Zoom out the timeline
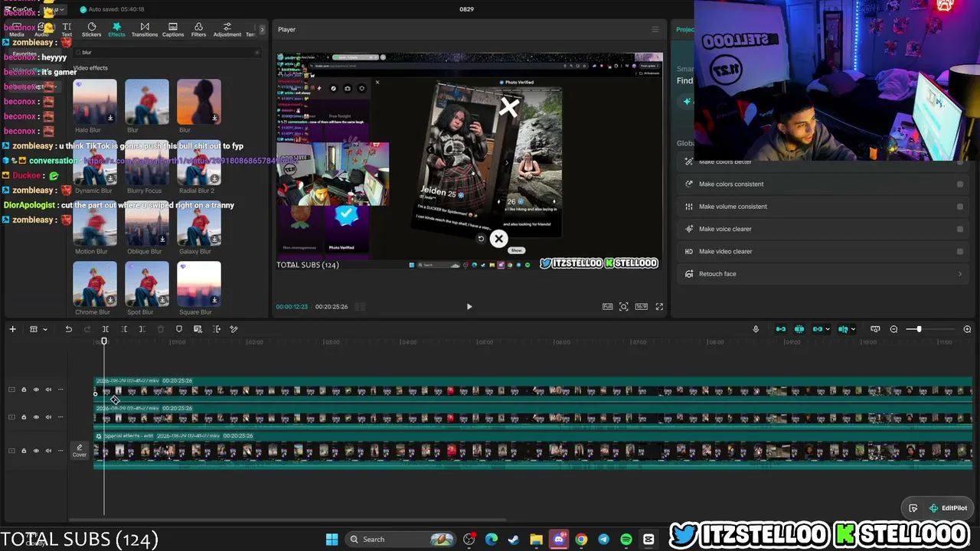 [893, 329]
